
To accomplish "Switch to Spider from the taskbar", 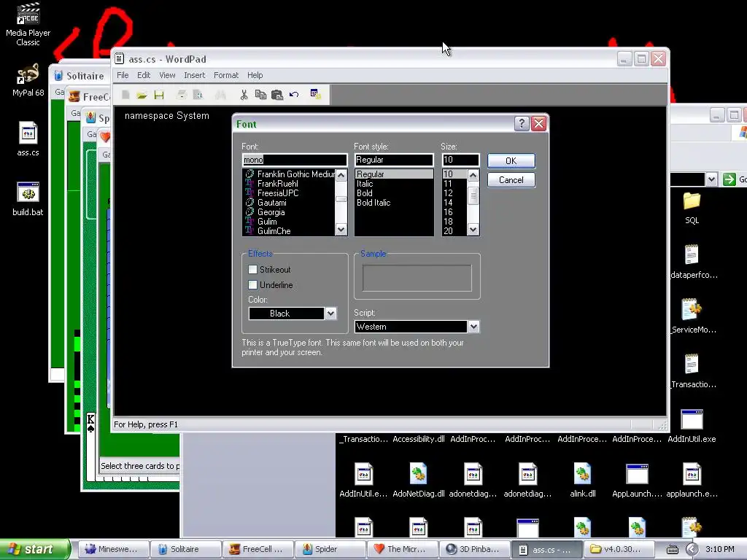I will pyautogui.click(x=330, y=549).
